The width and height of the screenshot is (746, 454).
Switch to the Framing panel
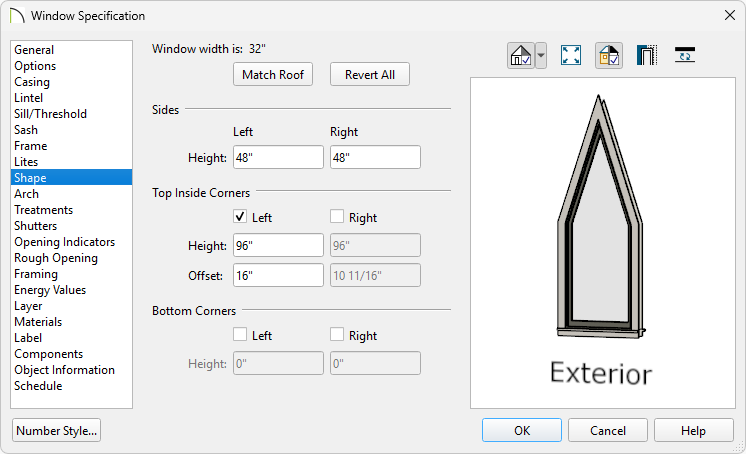tap(71, 274)
